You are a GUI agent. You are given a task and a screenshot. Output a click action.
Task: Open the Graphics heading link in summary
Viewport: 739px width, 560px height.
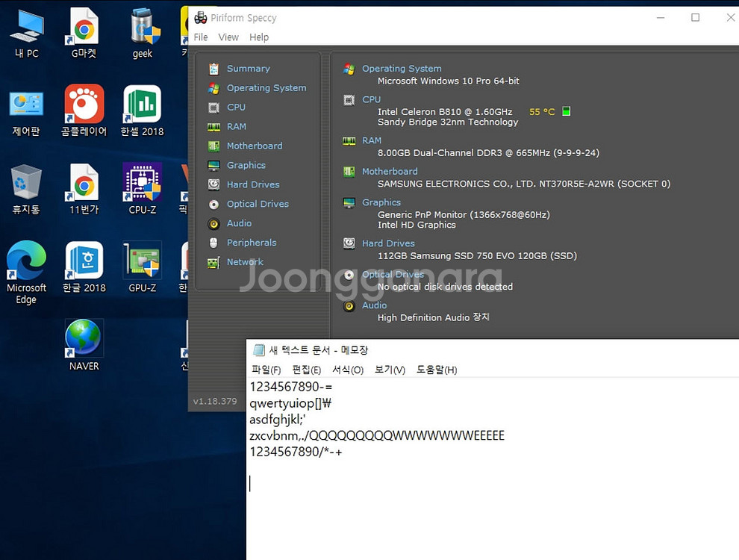coord(381,202)
